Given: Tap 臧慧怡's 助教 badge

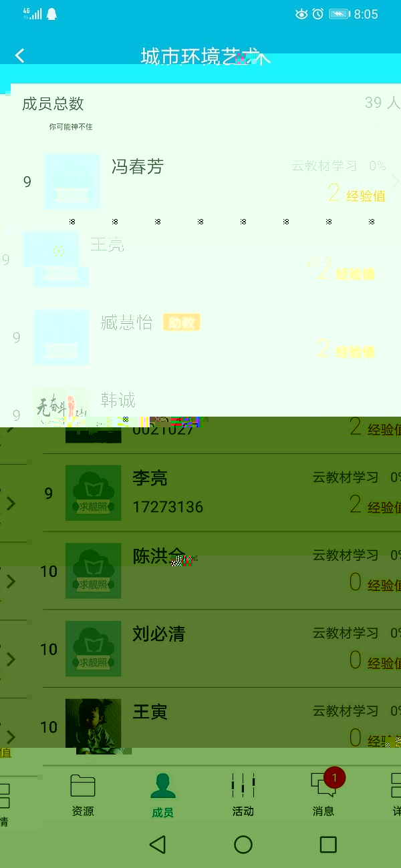Looking at the screenshot, I should click(181, 323).
